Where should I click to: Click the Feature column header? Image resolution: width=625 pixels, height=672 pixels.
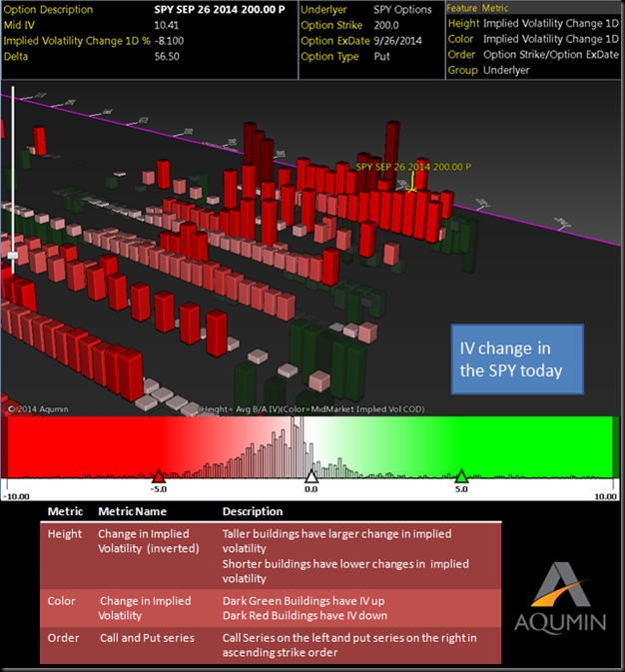pos(462,8)
